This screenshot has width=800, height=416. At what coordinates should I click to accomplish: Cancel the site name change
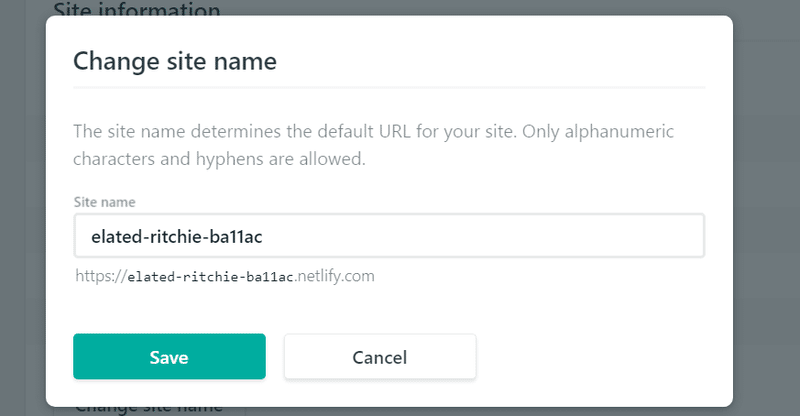coord(379,357)
